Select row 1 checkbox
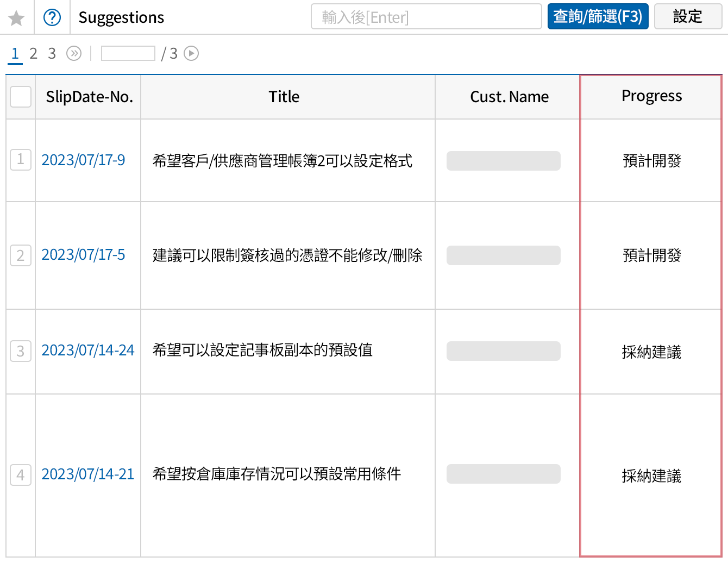The width and height of the screenshot is (728, 563). tap(21, 160)
